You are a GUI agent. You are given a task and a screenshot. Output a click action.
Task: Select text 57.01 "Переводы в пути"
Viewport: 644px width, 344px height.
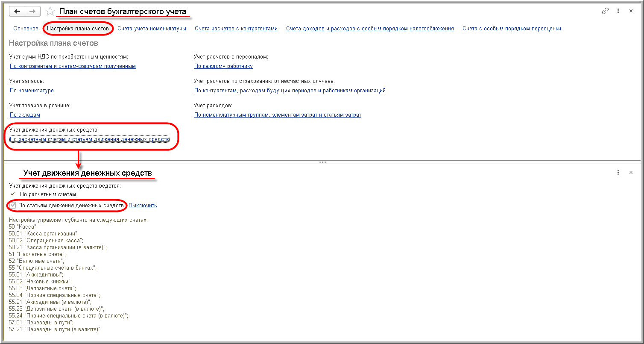coord(41,323)
